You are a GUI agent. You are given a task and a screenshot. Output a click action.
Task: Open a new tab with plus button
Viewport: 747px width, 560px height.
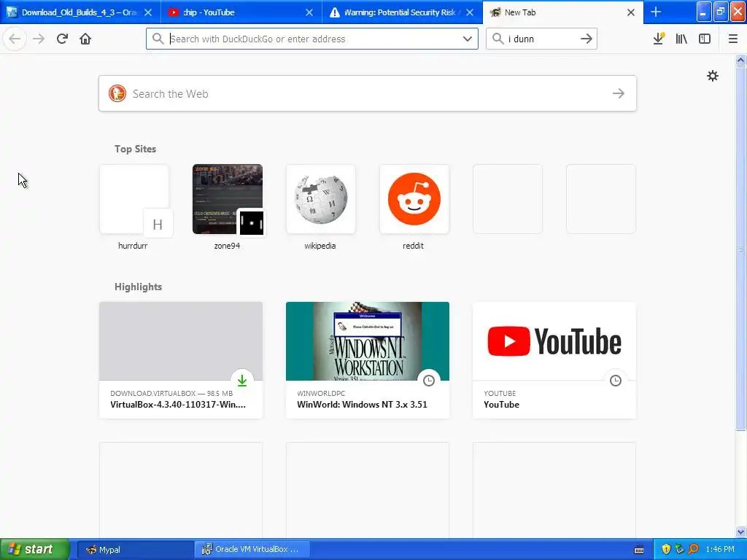click(656, 12)
